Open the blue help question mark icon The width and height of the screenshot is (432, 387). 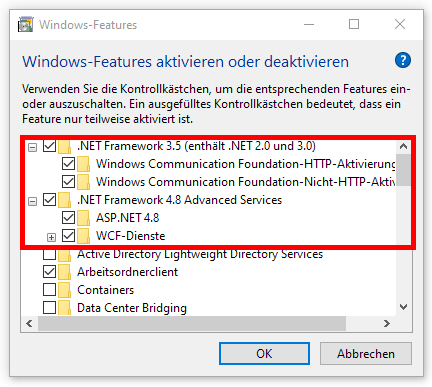tap(403, 60)
